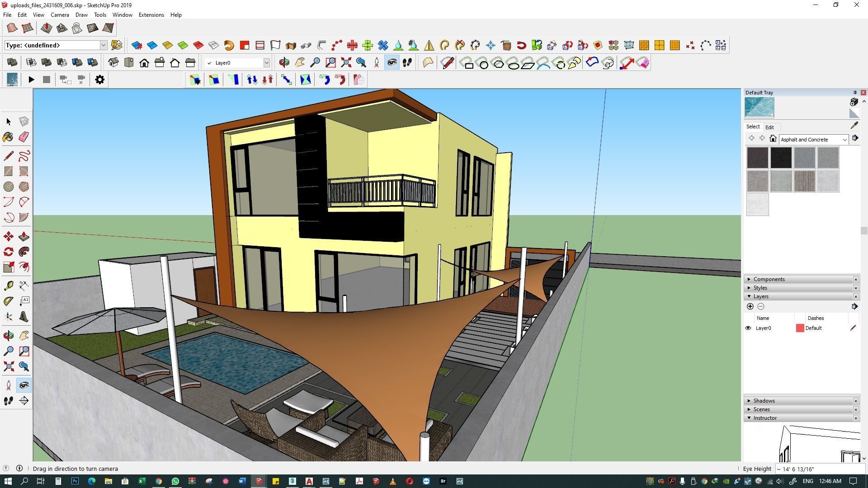Open the Extensions menu

click(x=151, y=15)
